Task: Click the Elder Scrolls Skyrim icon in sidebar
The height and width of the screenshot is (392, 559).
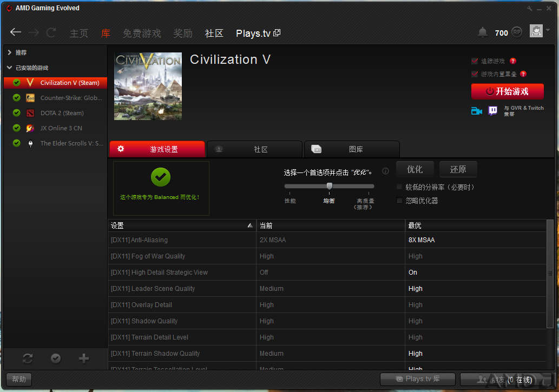Action: [x=30, y=143]
